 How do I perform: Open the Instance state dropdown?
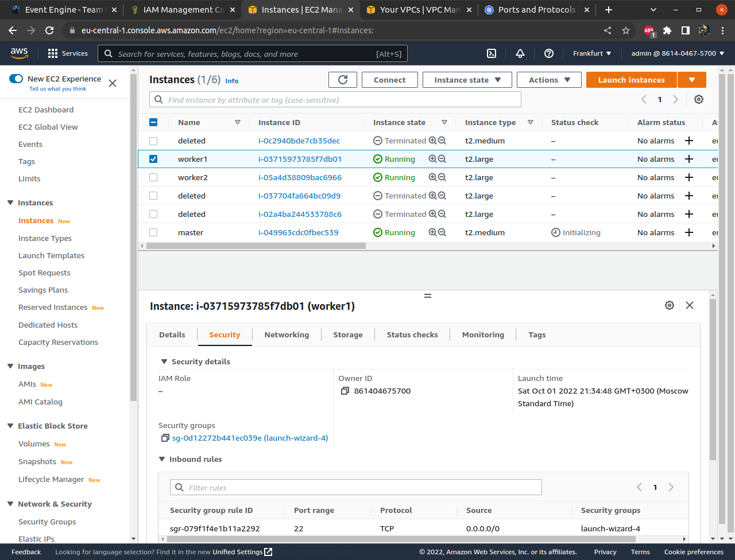pyautogui.click(x=467, y=80)
